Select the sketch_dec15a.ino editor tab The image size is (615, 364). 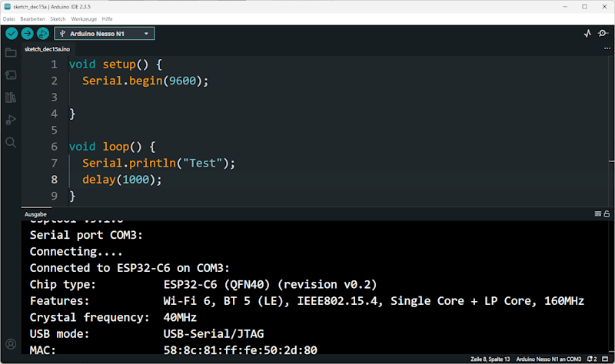click(46, 48)
